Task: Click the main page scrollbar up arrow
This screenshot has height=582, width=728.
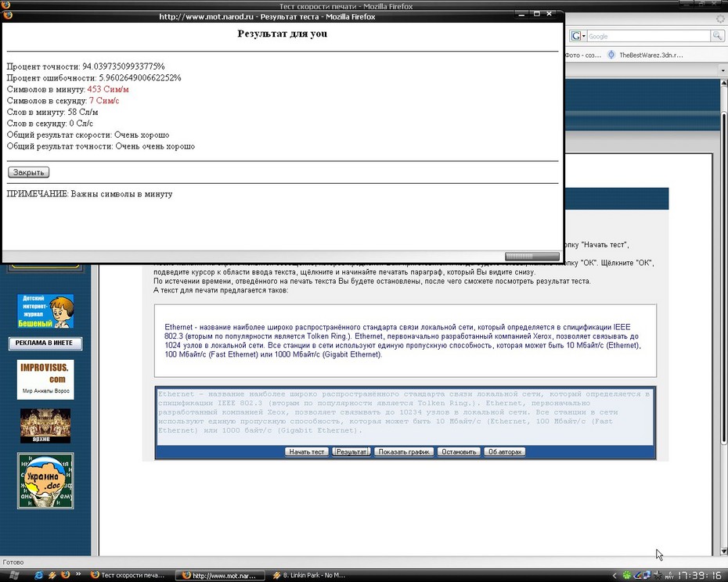Action: tap(723, 83)
